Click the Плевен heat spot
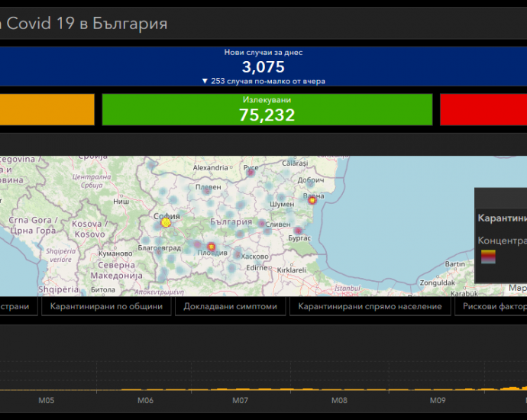 pyautogui.click(x=207, y=192)
